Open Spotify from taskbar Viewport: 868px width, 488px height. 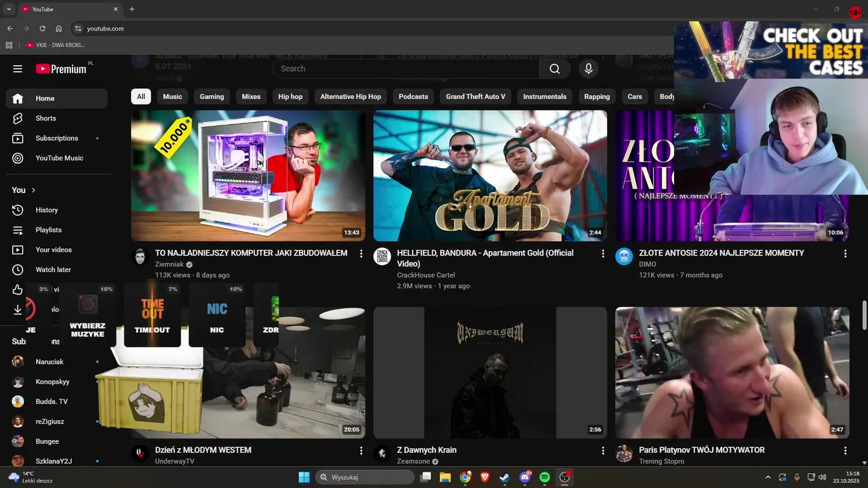tap(545, 477)
